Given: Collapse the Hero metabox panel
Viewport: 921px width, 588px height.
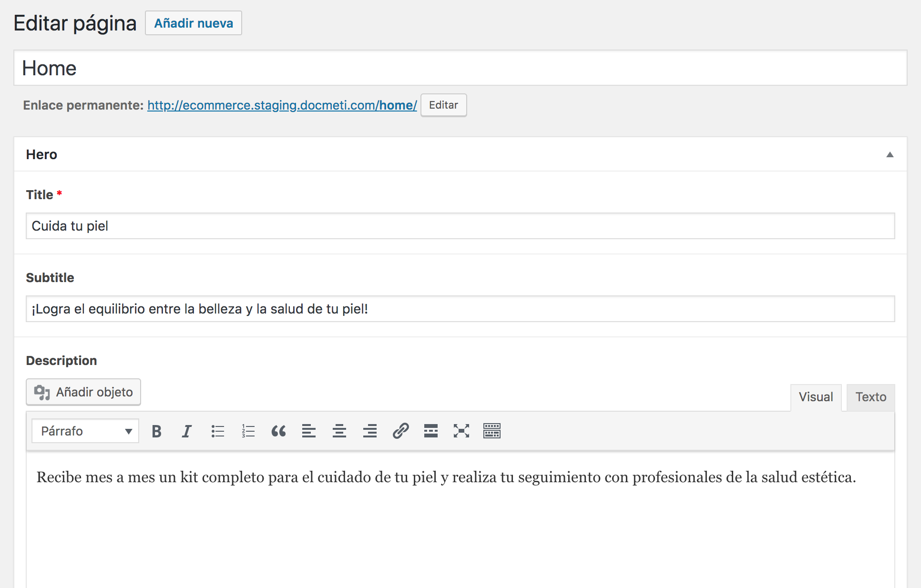Looking at the screenshot, I should (890, 154).
